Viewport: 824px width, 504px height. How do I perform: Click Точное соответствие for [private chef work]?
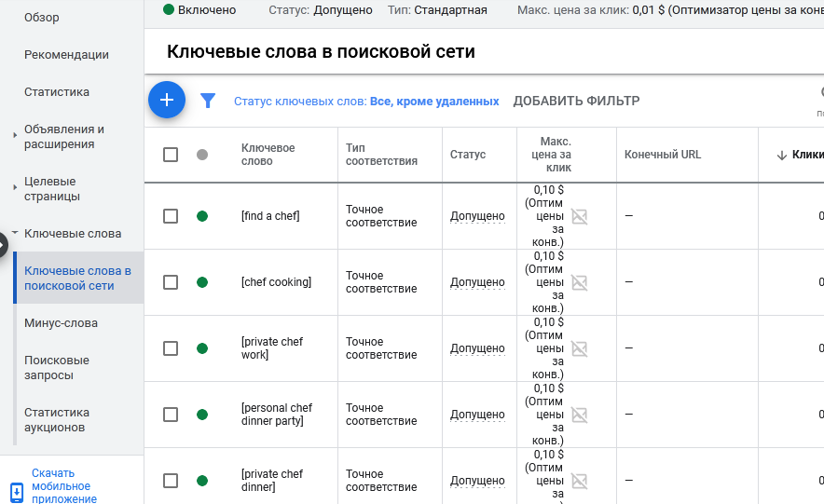click(x=381, y=348)
